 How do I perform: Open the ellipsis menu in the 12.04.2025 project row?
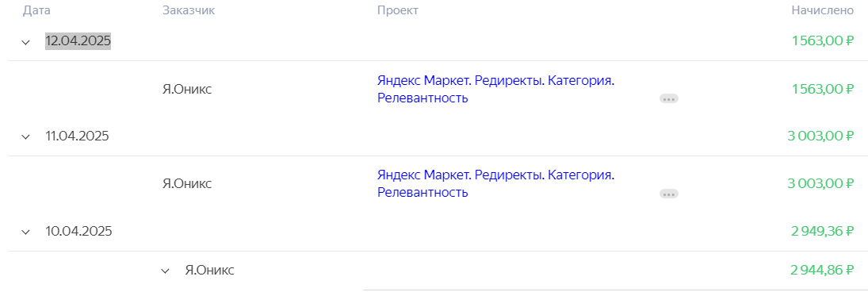click(669, 98)
